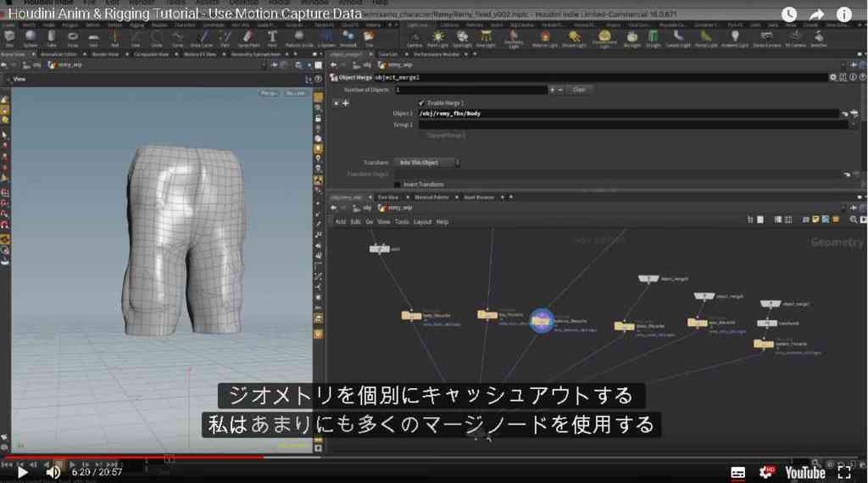This screenshot has width=868, height=483.
Task: Open the YouTube video info icon
Action: click(843, 14)
